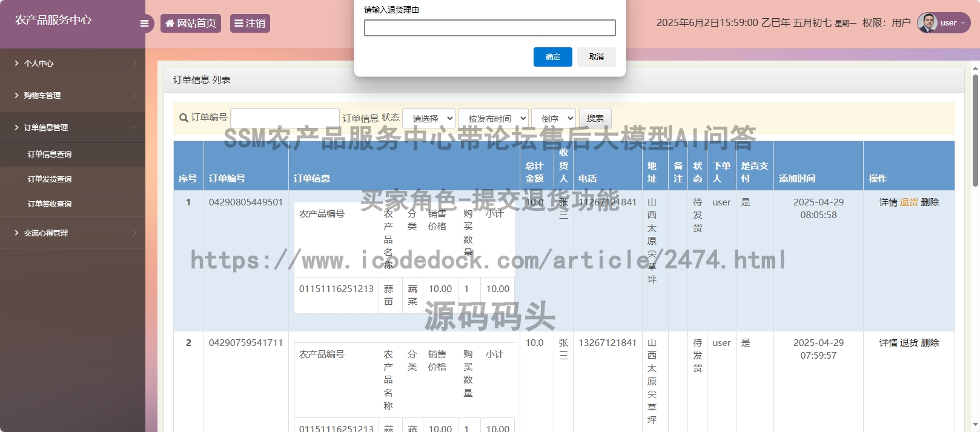Click the header date and time text

[757, 22]
